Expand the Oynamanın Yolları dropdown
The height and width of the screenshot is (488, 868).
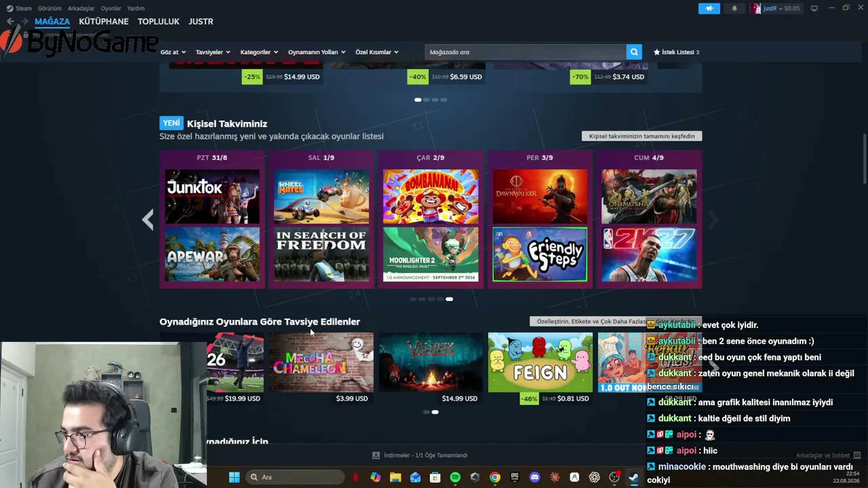(317, 52)
